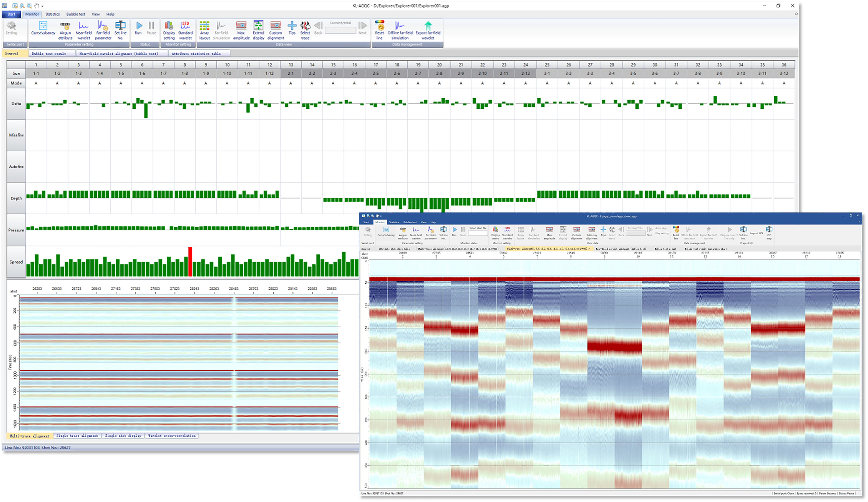Select gun column header 1-6

coord(142,73)
